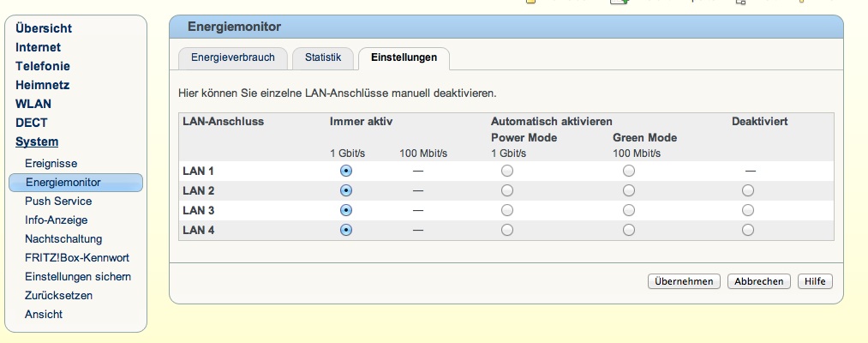Enable Power Mode for LAN 3
Image resolution: width=868 pixels, height=343 pixels.
(x=507, y=210)
